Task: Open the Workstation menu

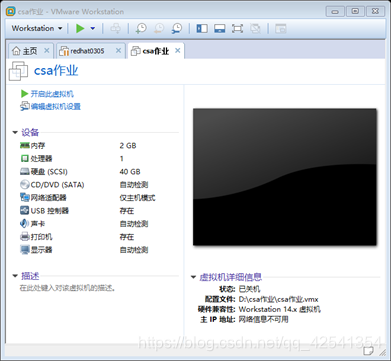Action: [x=37, y=28]
